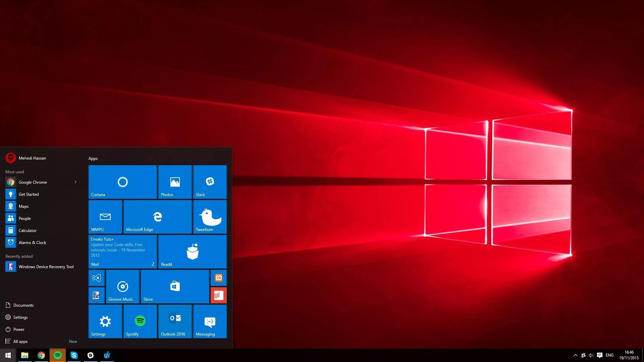Viewport: 644px width, 362px height.
Task: Open Documents link in Start menu
Action: point(23,305)
